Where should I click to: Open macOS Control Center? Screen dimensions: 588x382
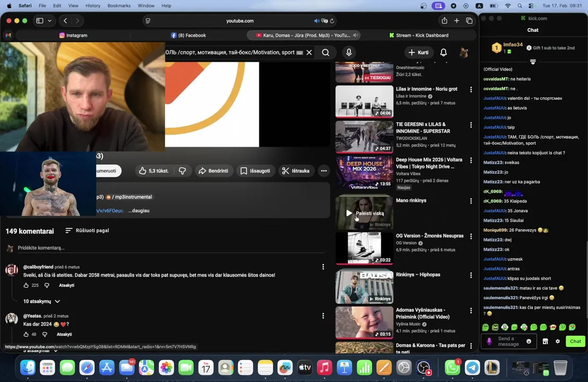(531, 6)
